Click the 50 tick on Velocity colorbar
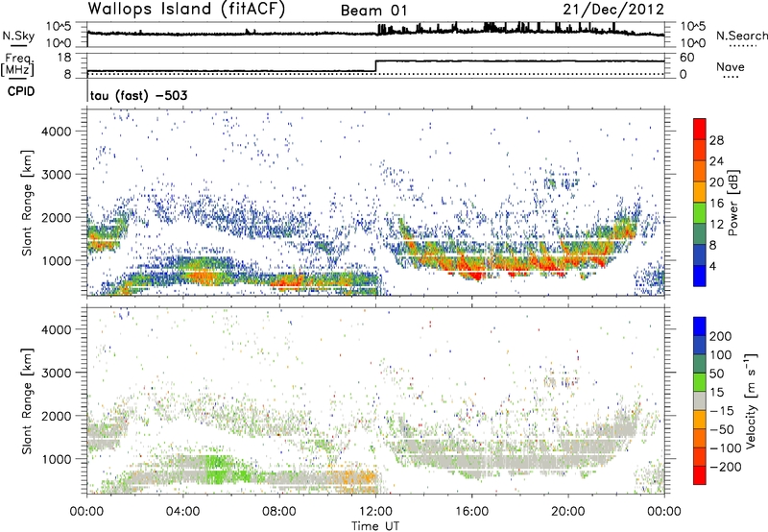Image resolution: width=768 pixels, height=532 pixels. [716, 374]
